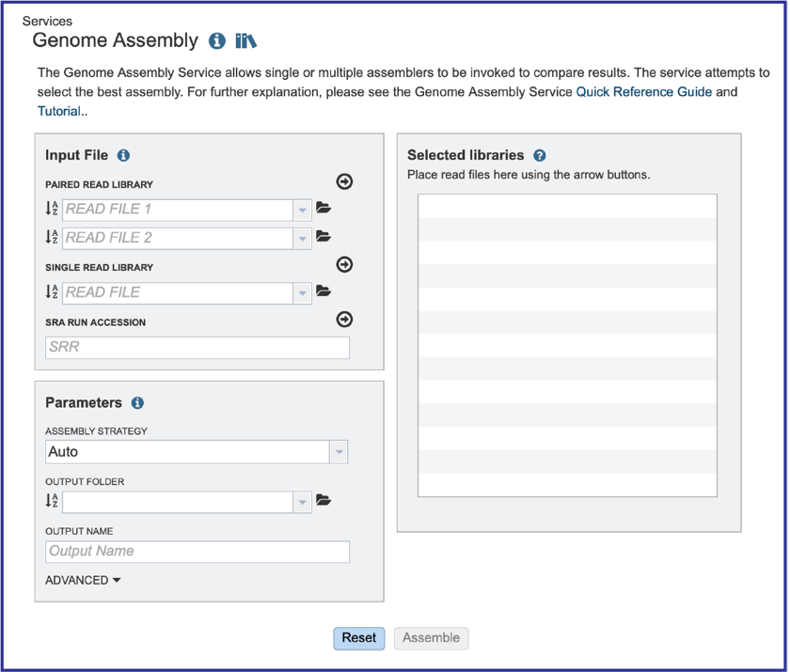Toggle sort order for Output Folder
790x672 pixels.
(52, 500)
